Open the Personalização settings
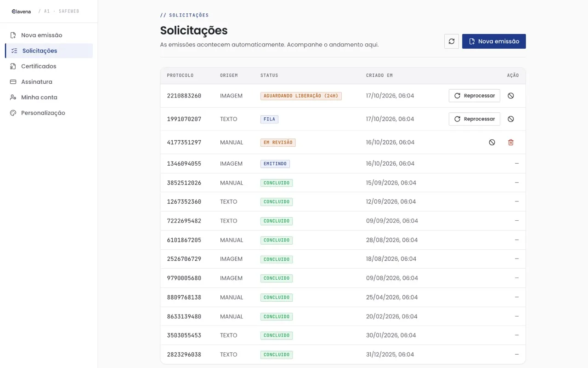 point(49,113)
